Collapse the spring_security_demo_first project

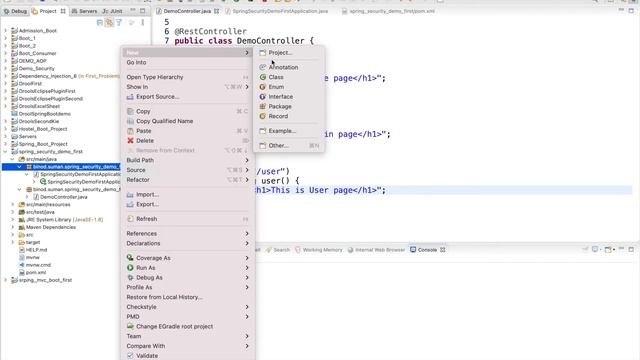[5, 151]
